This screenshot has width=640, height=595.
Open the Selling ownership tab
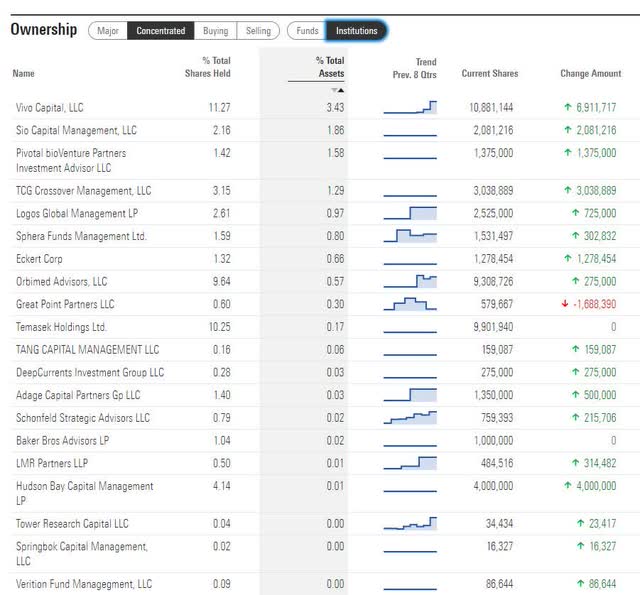tap(258, 31)
